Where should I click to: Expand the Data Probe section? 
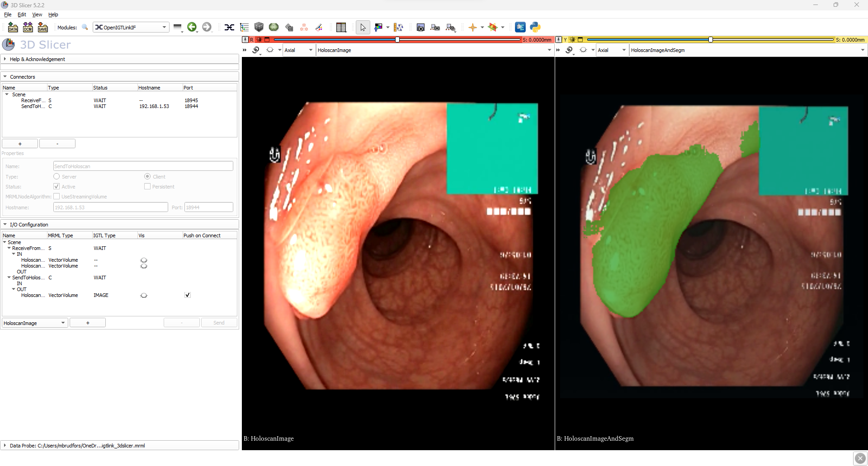click(119, 446)
